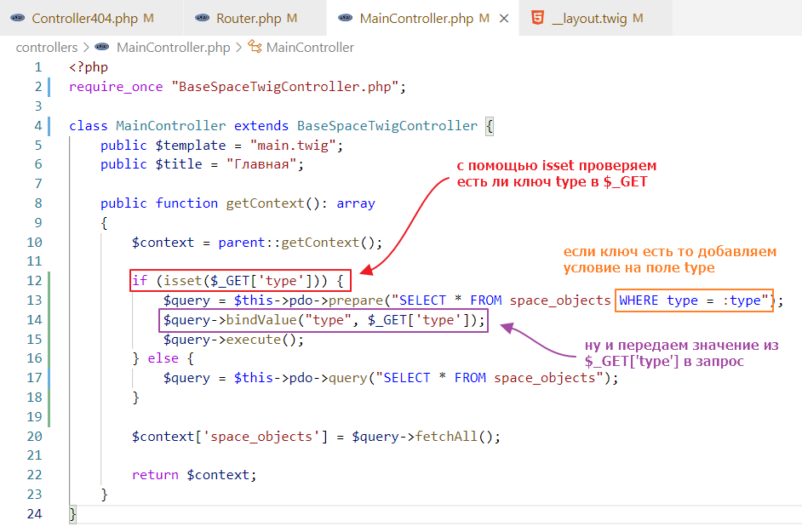Expand MainController class breadcrumb symbol list
Image resolution: width=802 pixels, height=532 pixels.
pos(310,48)
